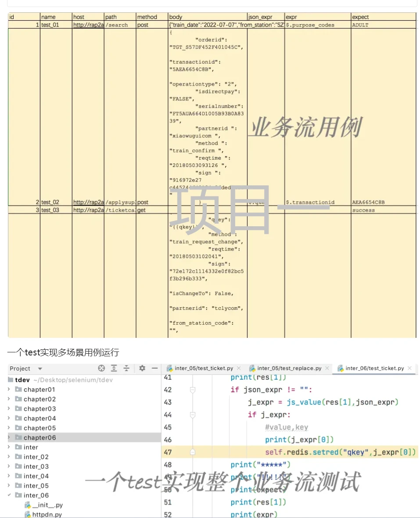Switch to the inter_06/test_ticket.py tab
The width and height of the screenshot is (420, 518).
374,368
